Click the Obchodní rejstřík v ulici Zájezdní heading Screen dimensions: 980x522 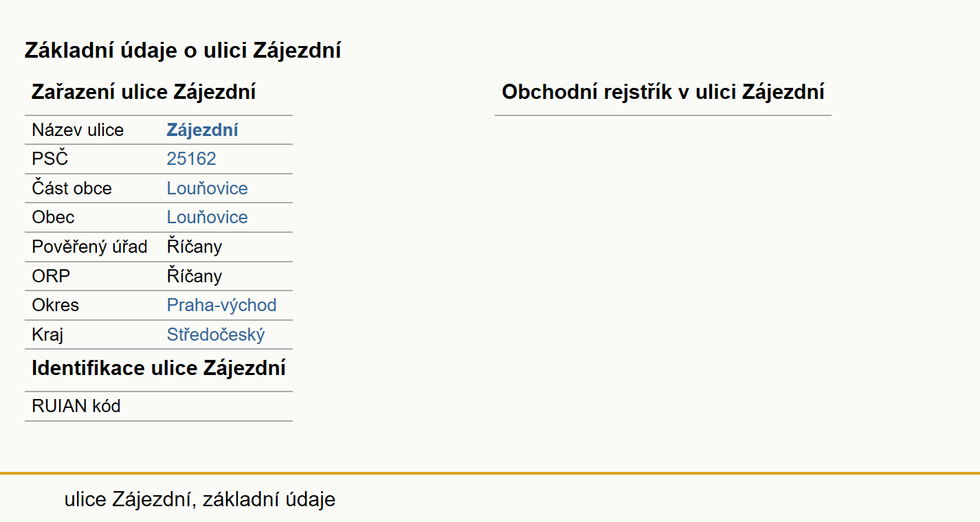coord(663,92)
